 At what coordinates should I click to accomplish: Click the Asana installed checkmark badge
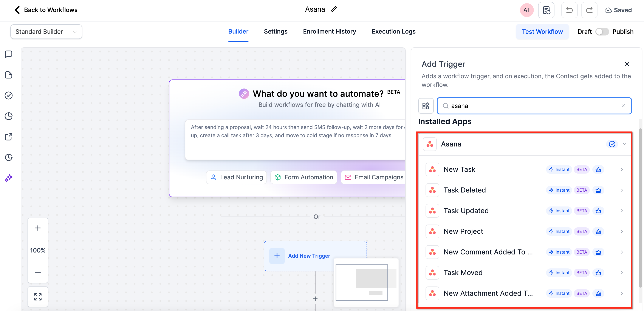coord(612,144)
